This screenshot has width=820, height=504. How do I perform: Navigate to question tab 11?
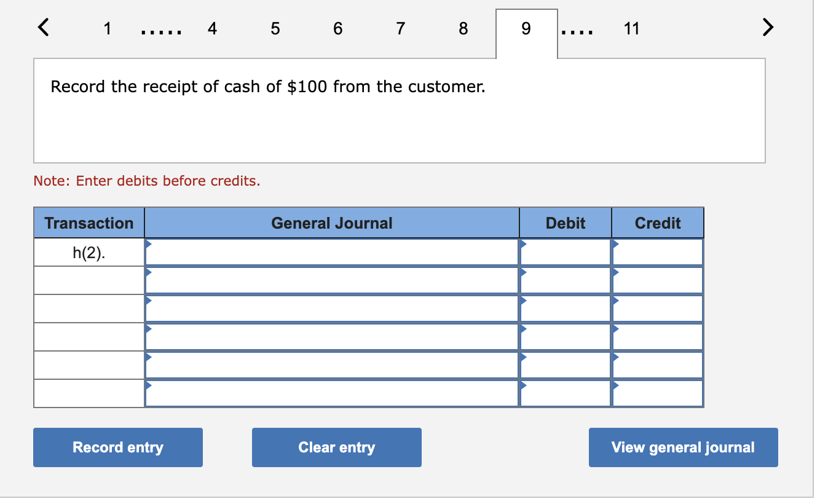pyautogui.click(x=633, y=28)
